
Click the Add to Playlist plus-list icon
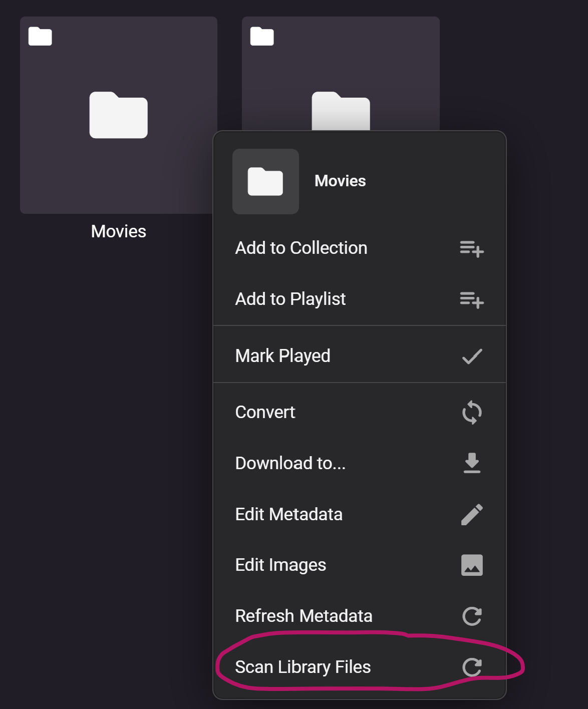click(472, 300)
